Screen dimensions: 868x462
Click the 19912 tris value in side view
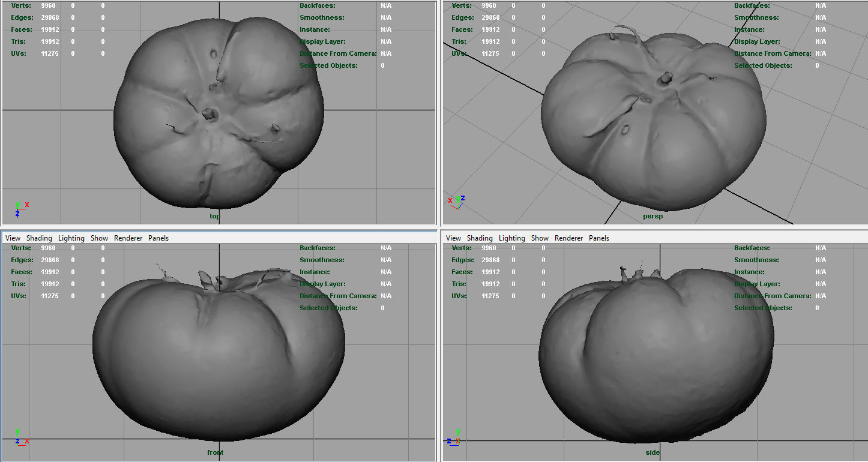pyautogui.click(x=490, y=284)
